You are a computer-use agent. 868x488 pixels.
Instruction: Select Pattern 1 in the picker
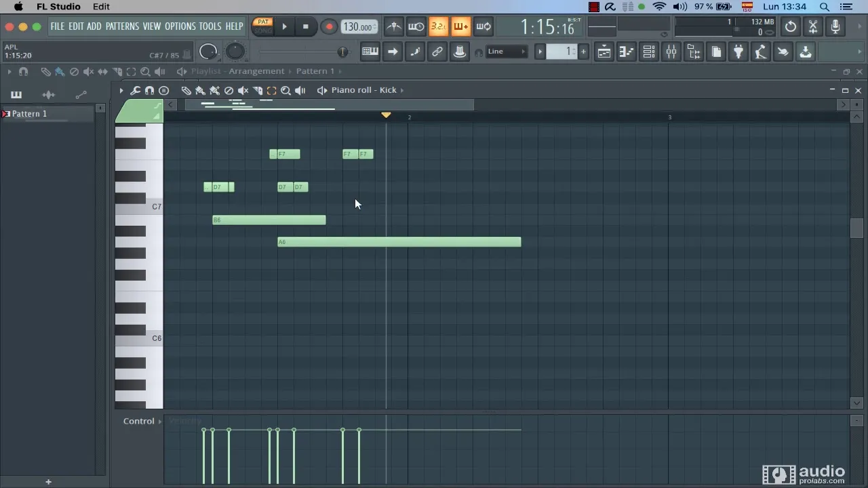click(x=47, y=114)
